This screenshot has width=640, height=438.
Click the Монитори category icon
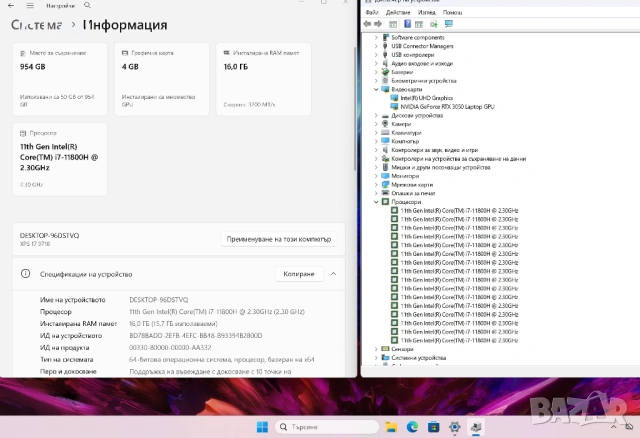[x=385, y=176]
